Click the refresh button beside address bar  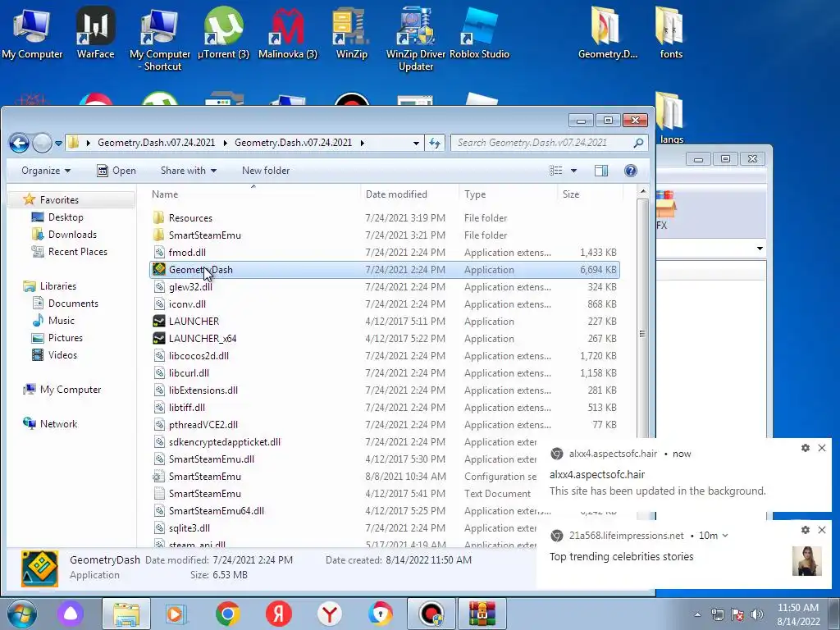click(x=435, y=143)
